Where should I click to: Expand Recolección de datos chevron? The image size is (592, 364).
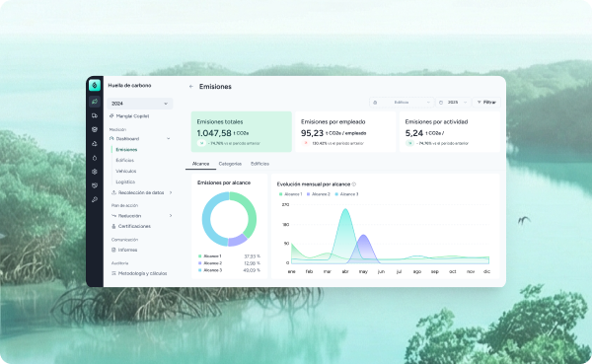(x=171, y=192)
